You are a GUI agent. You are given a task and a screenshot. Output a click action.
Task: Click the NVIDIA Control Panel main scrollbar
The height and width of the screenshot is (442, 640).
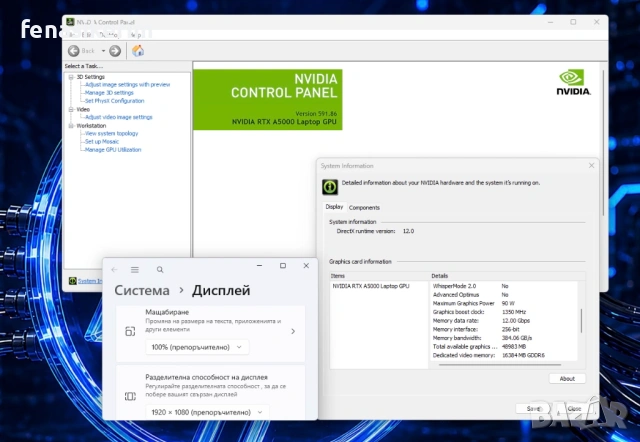[x=603, y=143]
